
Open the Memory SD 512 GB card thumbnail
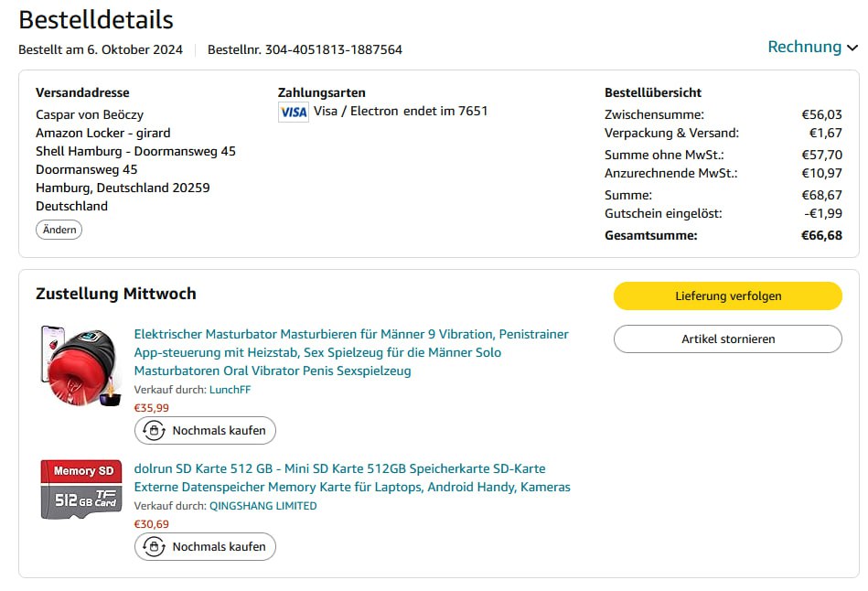point(80,489)
